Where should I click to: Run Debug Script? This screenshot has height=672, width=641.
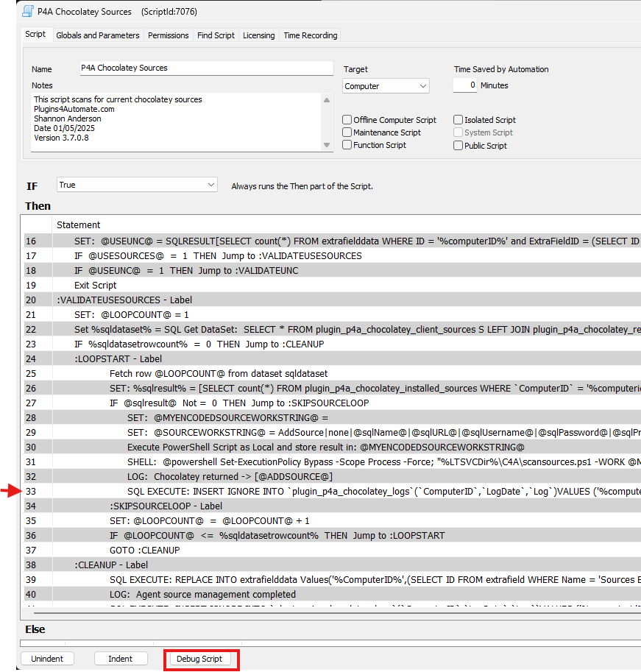tap(201, 658)
